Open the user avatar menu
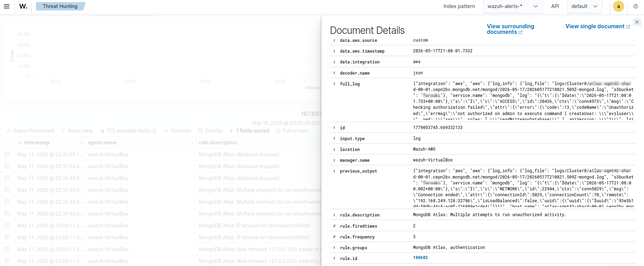644x266 pixels. 619,6
